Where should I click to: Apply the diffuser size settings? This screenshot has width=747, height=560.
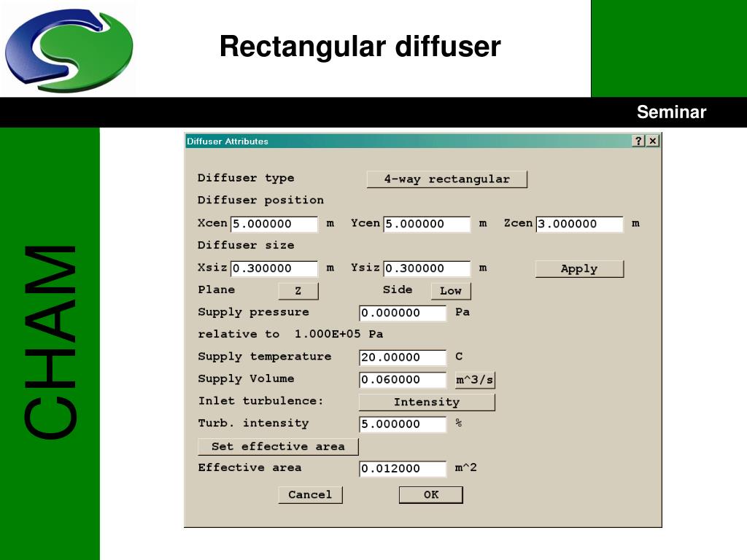(x=579, y=268)
